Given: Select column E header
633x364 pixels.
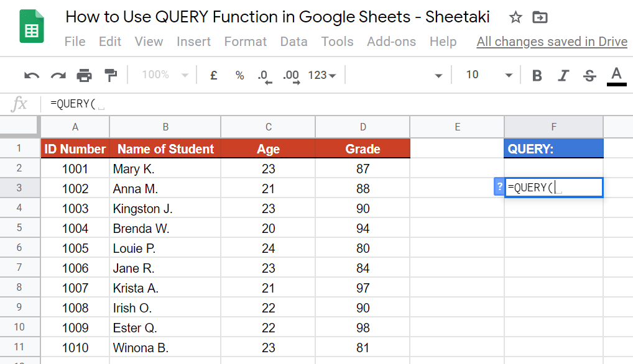Looking at the screenshot, I should pyautogui.click(x=457, y=127).
